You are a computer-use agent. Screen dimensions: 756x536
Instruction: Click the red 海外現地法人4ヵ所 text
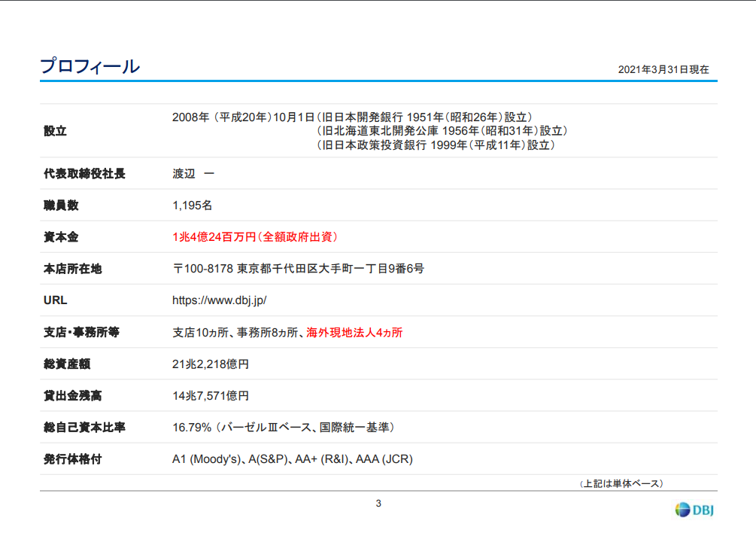coord(354,332)
